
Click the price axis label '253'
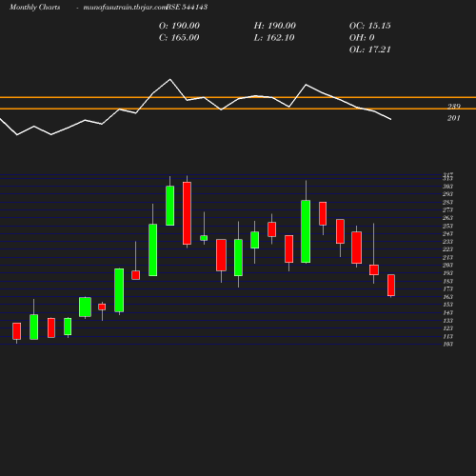coord(447,226)
